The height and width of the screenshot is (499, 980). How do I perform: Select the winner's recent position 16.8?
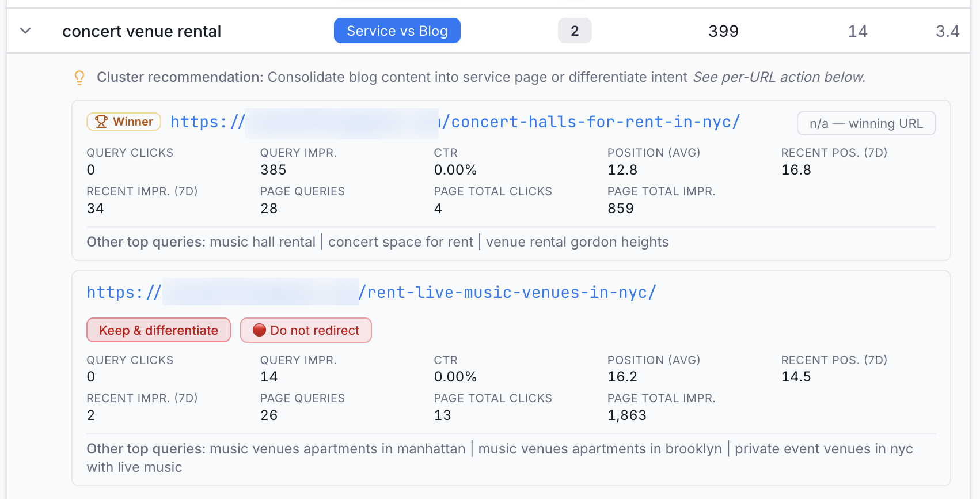coord(796,170)
